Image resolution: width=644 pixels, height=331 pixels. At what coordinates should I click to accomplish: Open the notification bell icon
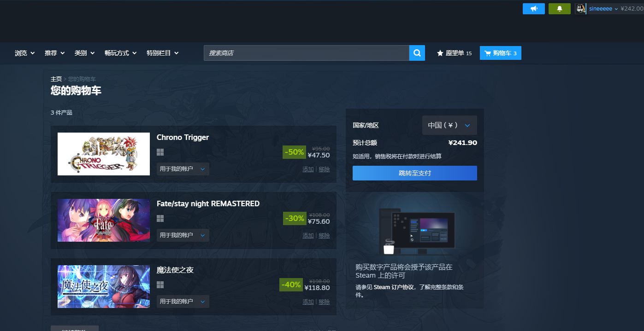click(x=560, y=9)
